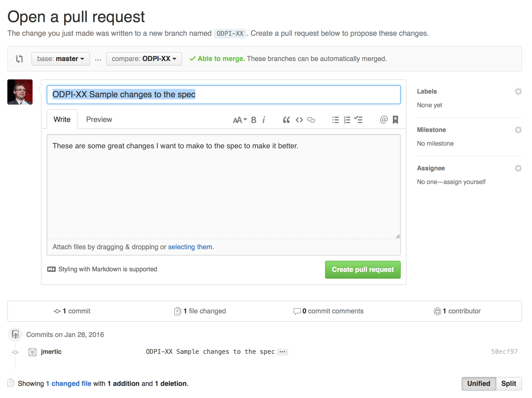
Task: Add an unordered list
Action: pyautogui.click(x=335, y=120)
